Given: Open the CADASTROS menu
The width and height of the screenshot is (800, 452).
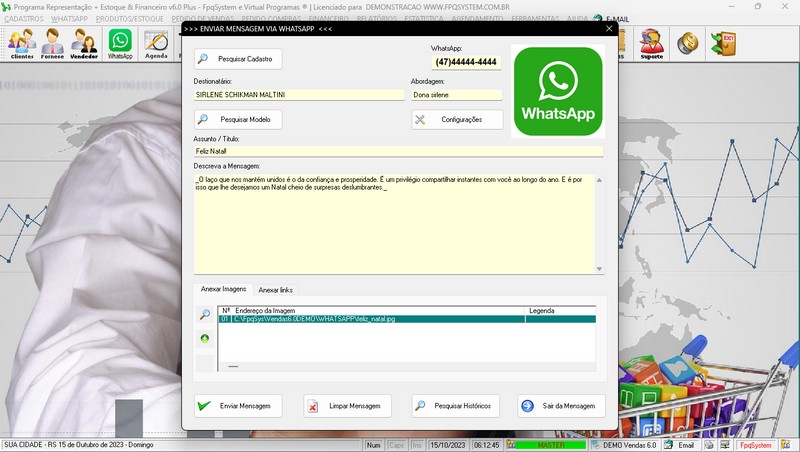Looking at the screenshot, I should point(24,19).
